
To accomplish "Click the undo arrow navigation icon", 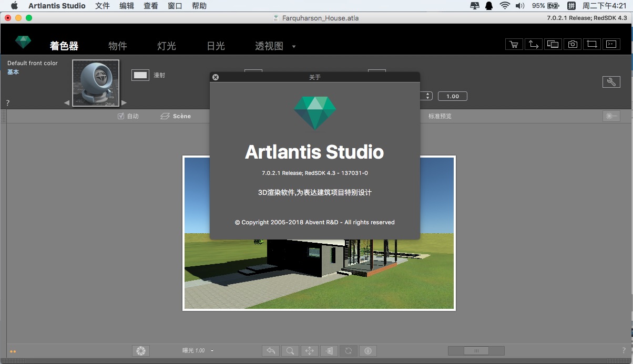I will tap(271, 350).
